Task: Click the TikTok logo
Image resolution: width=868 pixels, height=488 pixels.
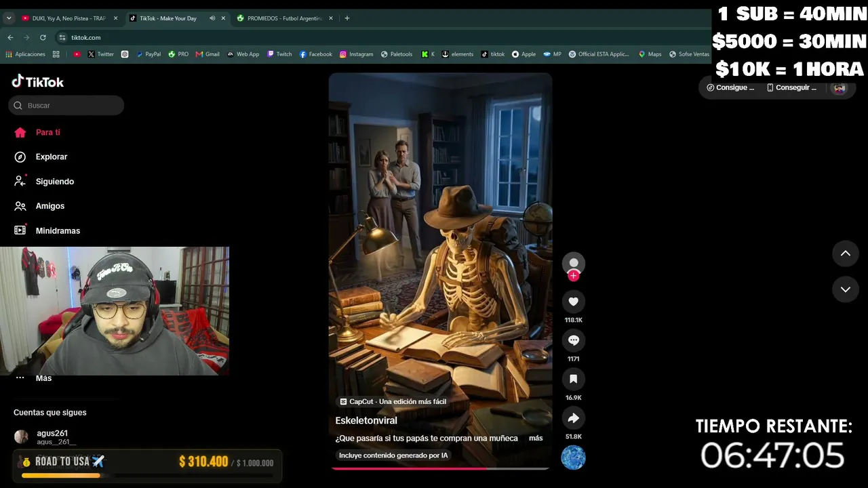Action: 38,82
